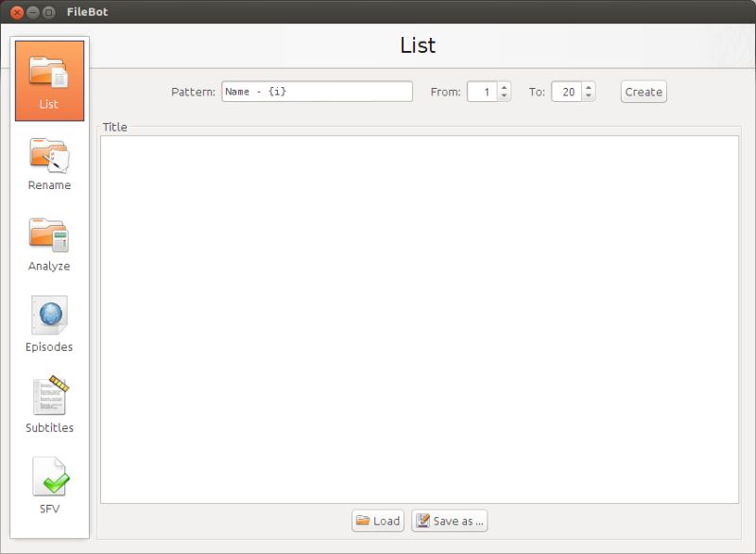Click the To number field
This screenshot has width=756, height=554.
(567, 91)
